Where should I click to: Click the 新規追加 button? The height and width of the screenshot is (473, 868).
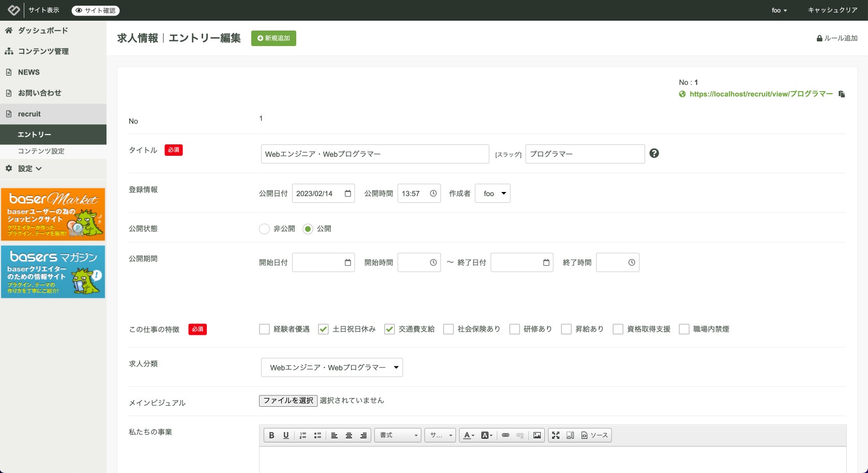(273, 38)
